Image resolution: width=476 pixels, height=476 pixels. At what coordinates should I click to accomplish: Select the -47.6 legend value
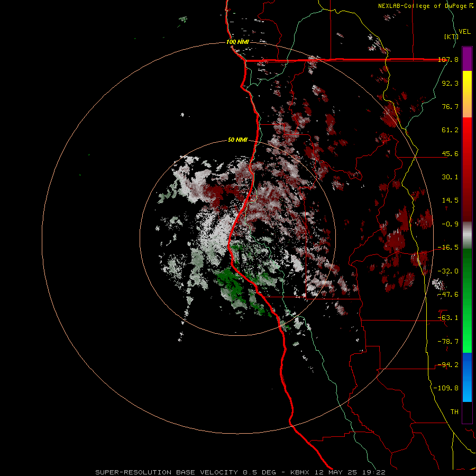[448, 295]
